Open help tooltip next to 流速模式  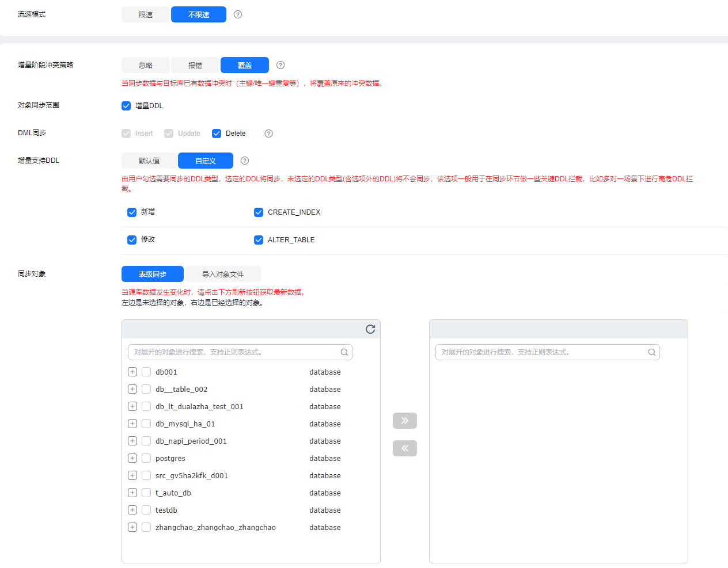(x=237, y=14)
